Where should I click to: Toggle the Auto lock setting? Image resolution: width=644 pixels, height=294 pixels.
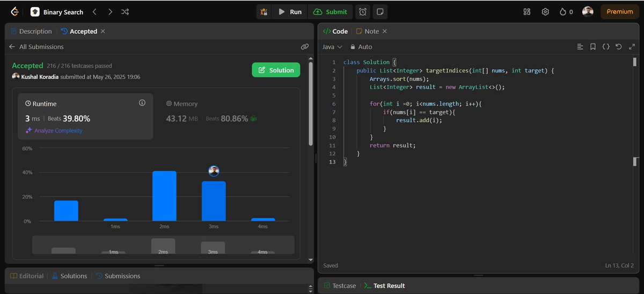[361, 47]
